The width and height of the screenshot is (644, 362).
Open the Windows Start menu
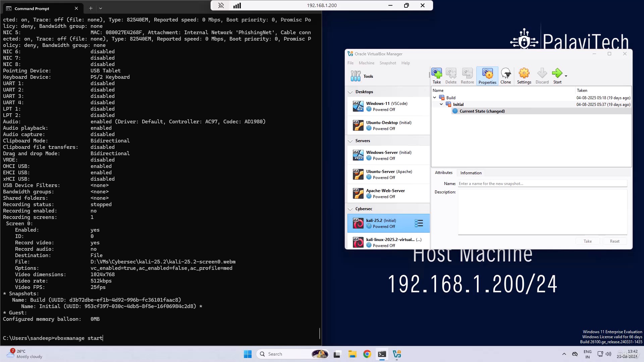click(248, 354)
